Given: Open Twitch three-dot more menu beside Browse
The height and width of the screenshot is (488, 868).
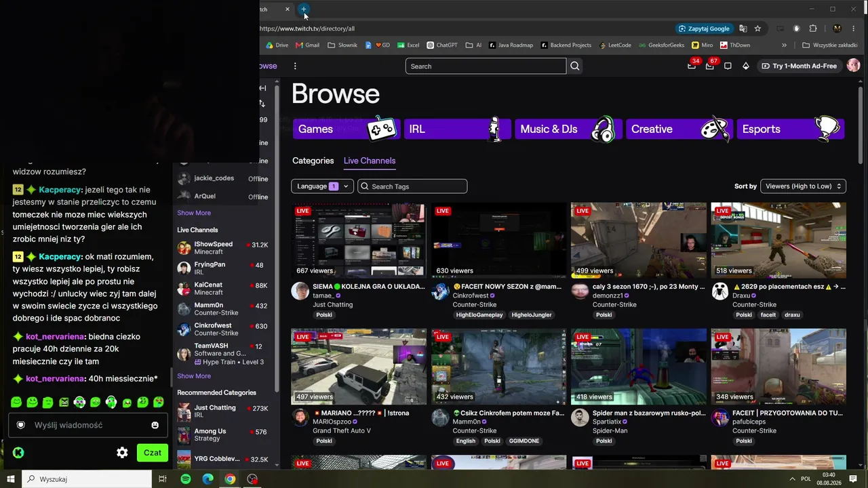Looking at the screenshot, I should (x=295, y=66).
